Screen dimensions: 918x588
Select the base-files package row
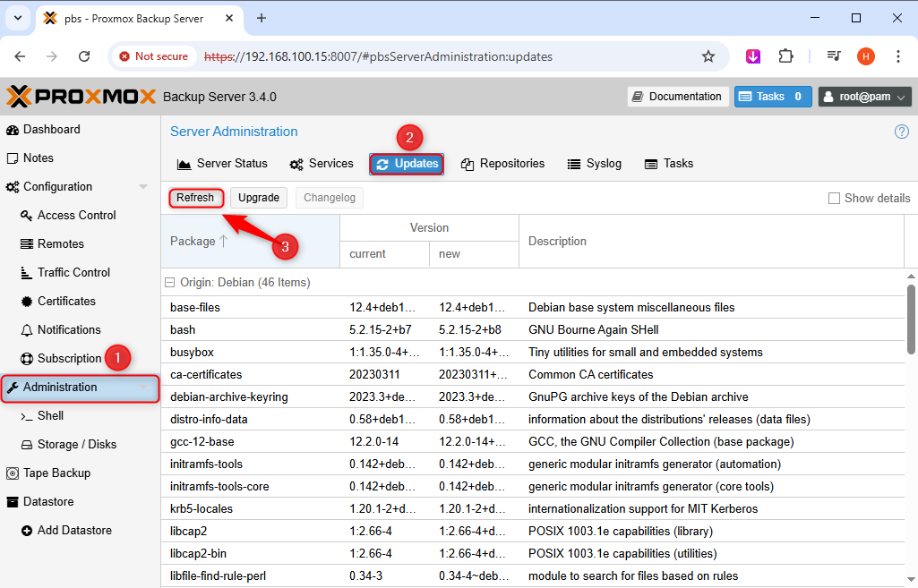[533, 307]
